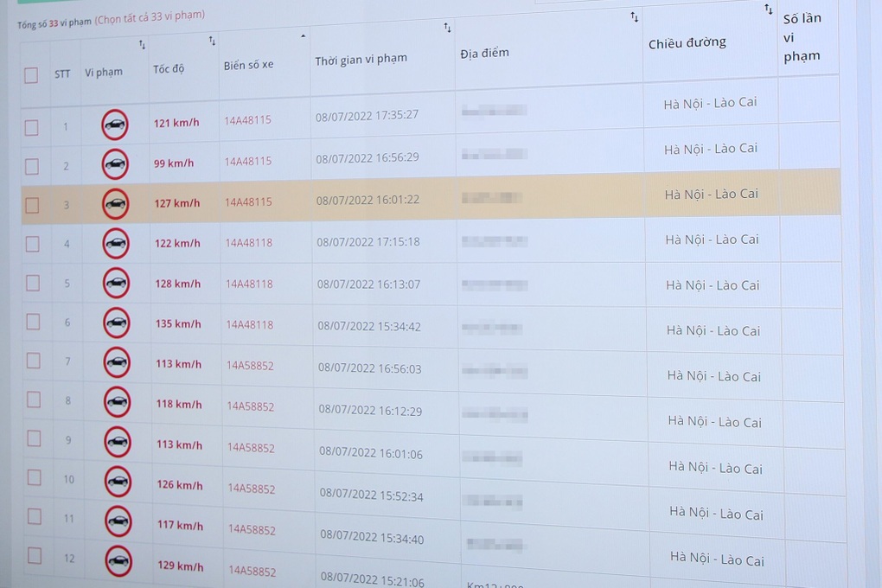
Task: Click the 'Địa điểm' column header
Action: pyautogui.click(x=485, y=54)
